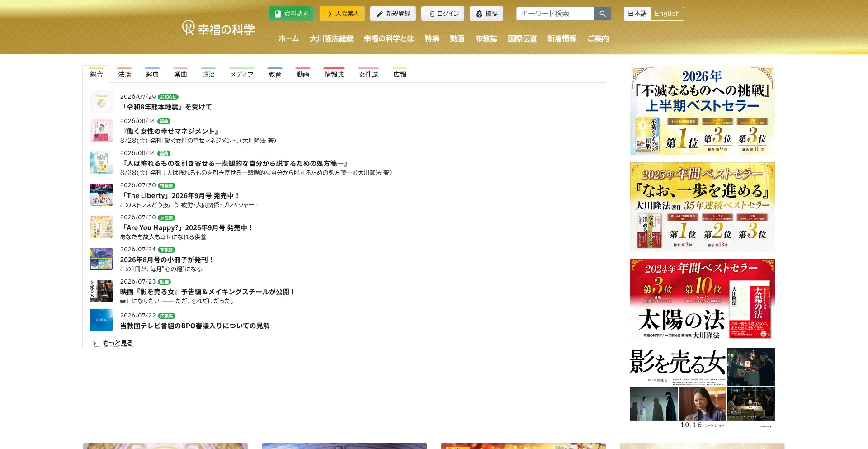Open the 特集 menu item
The height and width of the screenshot is (449, 868).
[x=432, y=38]
